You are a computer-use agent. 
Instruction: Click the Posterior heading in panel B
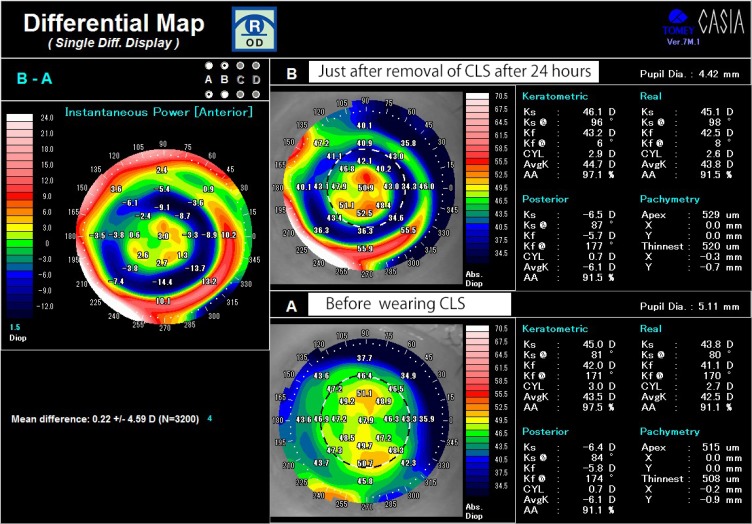click(545, 199)
